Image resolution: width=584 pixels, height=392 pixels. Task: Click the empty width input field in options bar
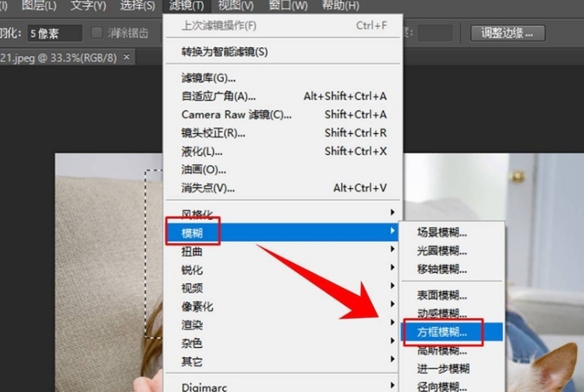tap(434, 33)
